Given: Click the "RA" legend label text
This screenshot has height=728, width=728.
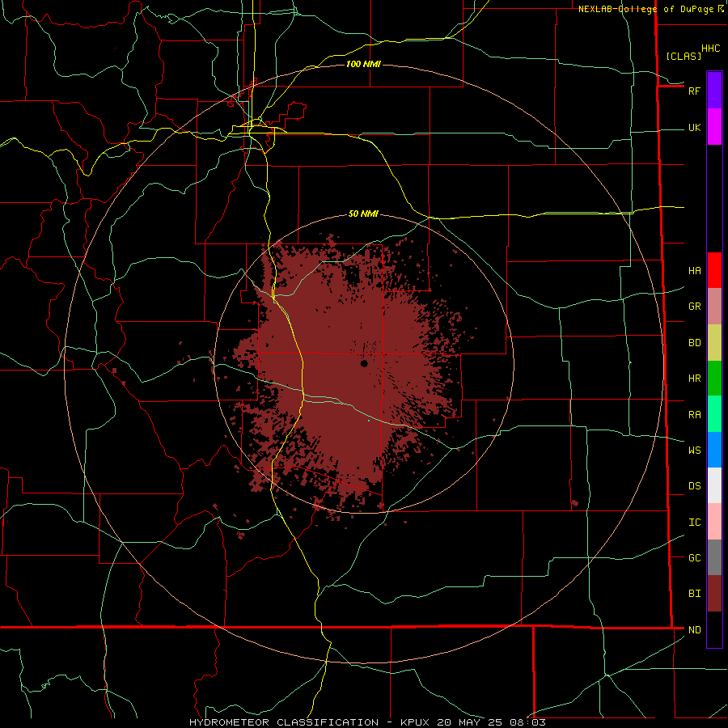Looking at the screenshot, I should coord(695,415).
